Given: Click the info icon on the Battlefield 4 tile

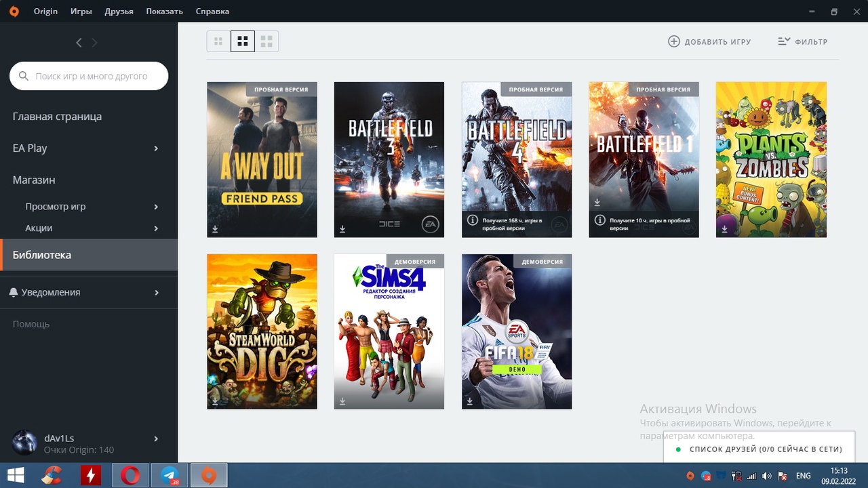Looking at the screenshot, I should coord(472,220).
